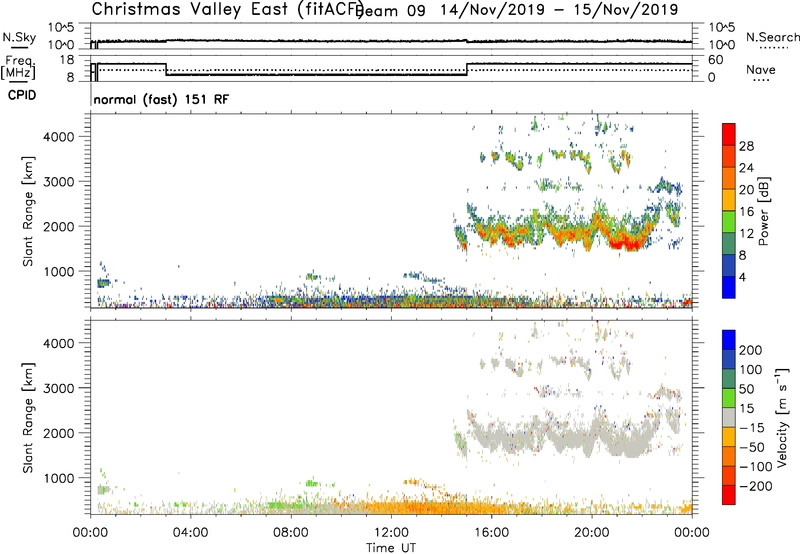Click the "N.Sky" legend label
800x554 pixels.
[19, 37]
